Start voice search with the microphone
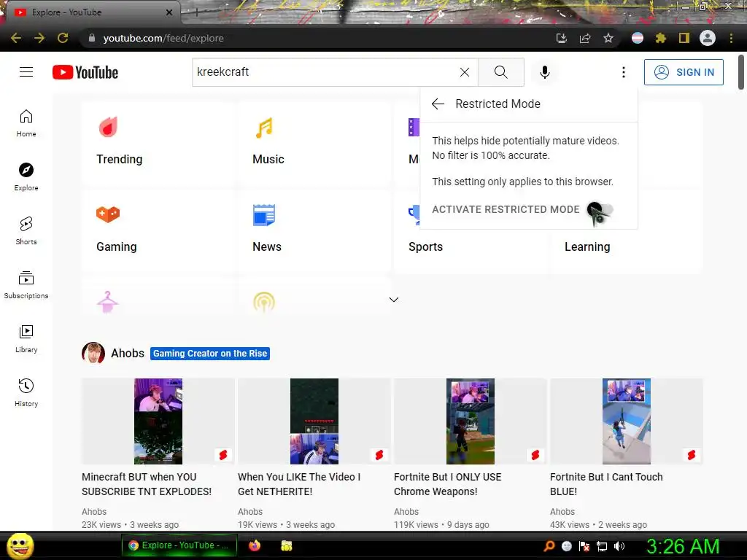This screenshot has height=560, width=747. point(544,72)
